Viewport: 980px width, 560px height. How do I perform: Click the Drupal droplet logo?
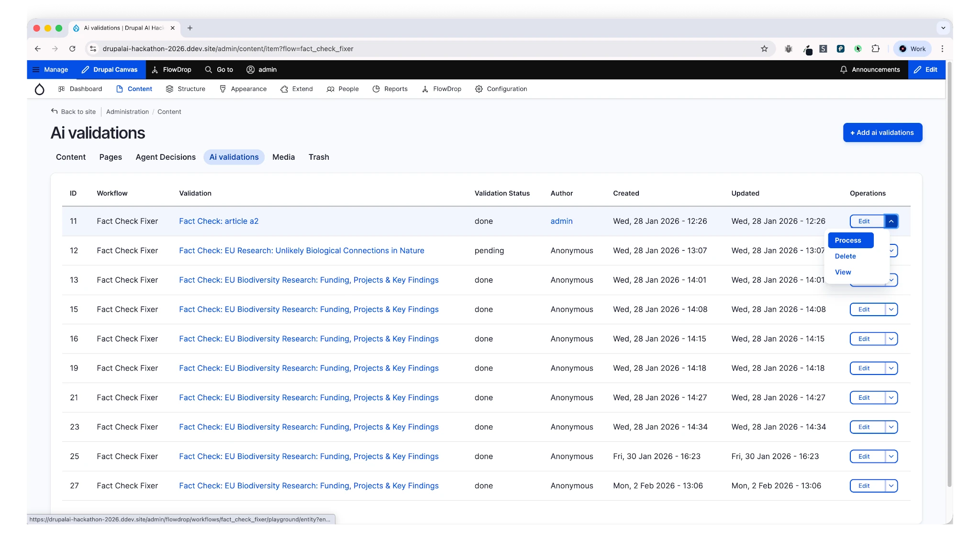click(x=40, y=89)
